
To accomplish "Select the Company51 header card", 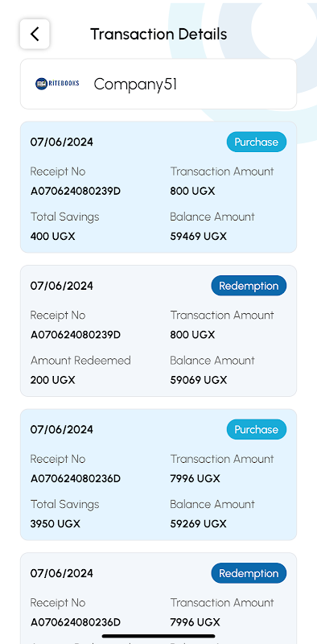I will click(158, 84).
